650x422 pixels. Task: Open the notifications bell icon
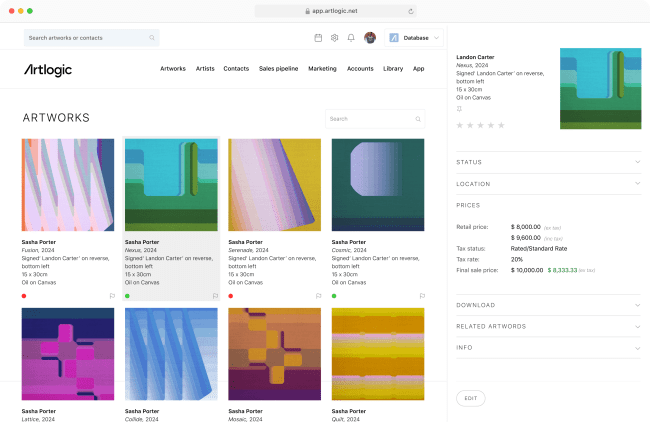pyautogui.click(x=351, y=38)
